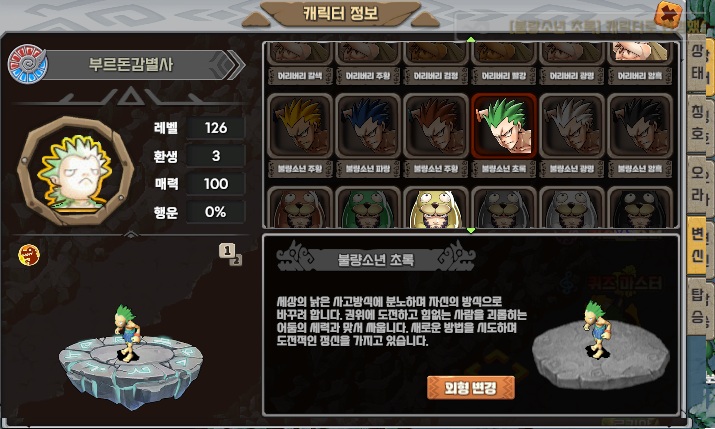Screen dimensions: 715x429
Task: Select the yellow bunny costume icon
Action: pos(436,207)
